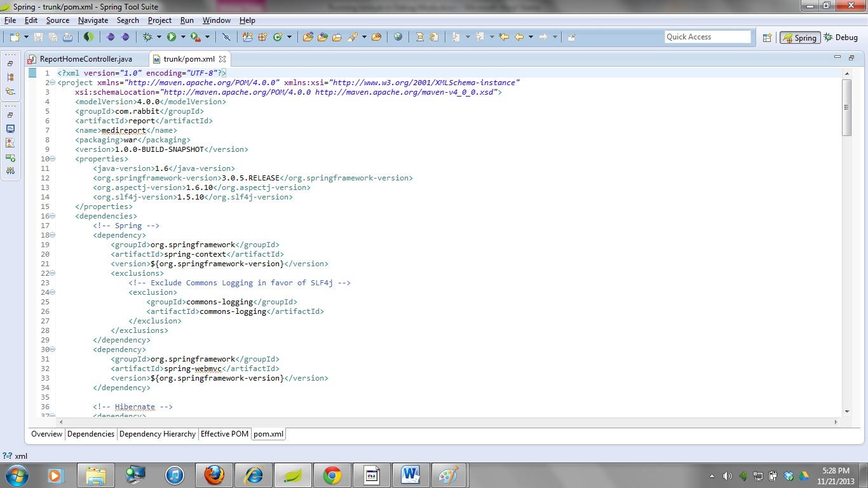Click the New file wizard icon
Viewport: 868px width, 488px height.
click(x=15, y=37)
